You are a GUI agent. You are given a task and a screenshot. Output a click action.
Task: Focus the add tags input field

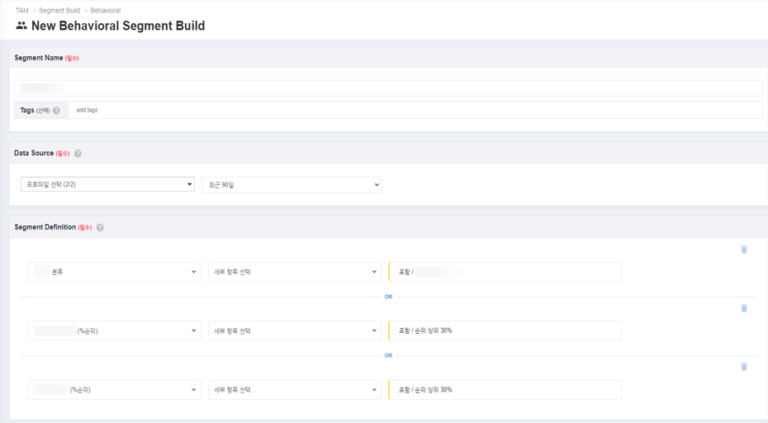pos(400,110)
